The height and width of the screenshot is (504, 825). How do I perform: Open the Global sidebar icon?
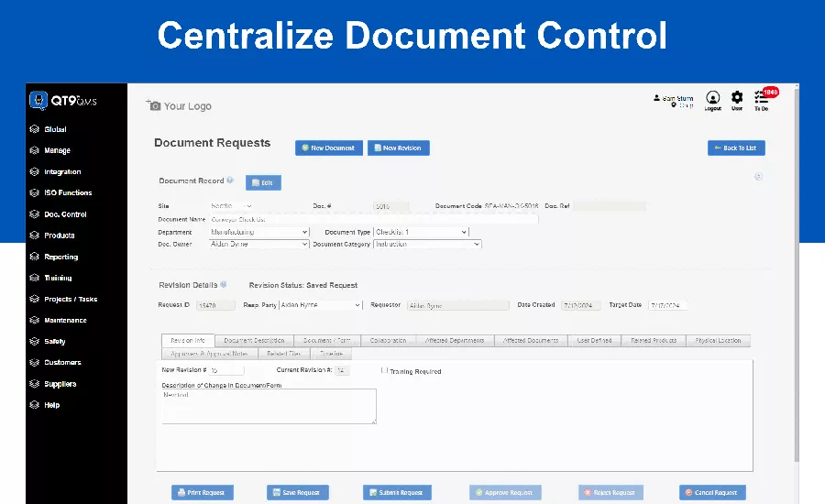[x=35, y=129]
